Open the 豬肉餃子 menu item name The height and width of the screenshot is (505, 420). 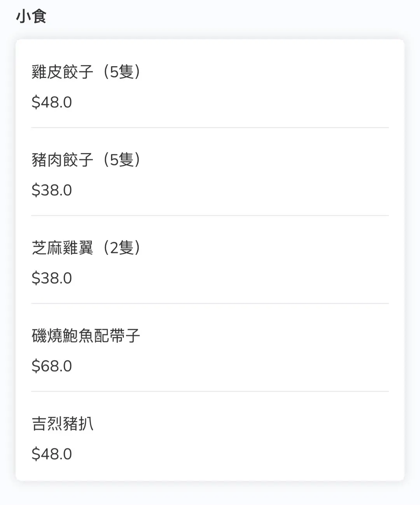62,160
